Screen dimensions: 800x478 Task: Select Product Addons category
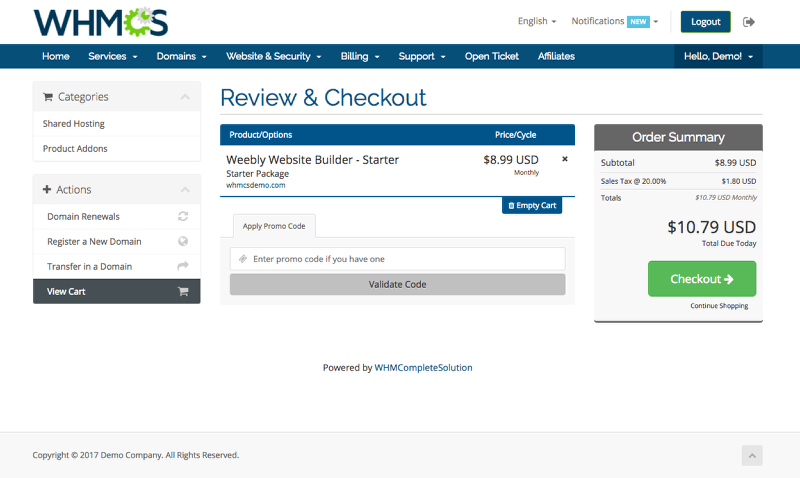click(116, 148)
